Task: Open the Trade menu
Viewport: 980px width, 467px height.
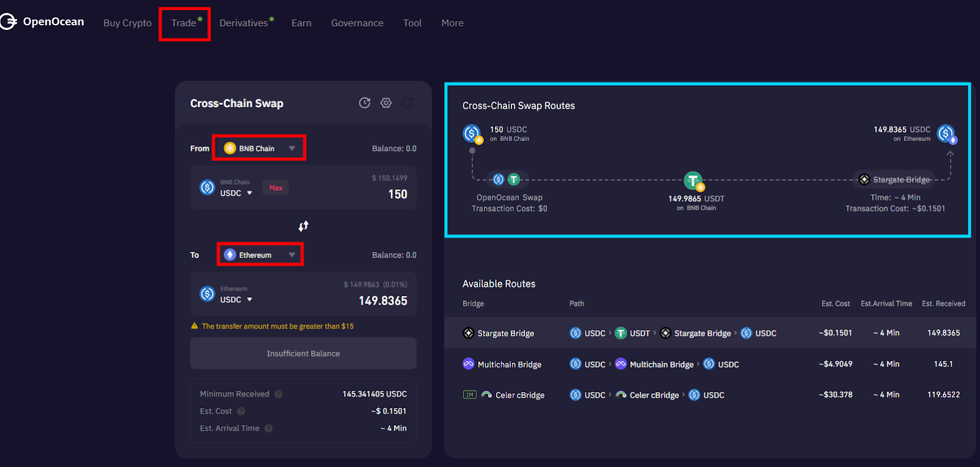Action: coord(184,23)
